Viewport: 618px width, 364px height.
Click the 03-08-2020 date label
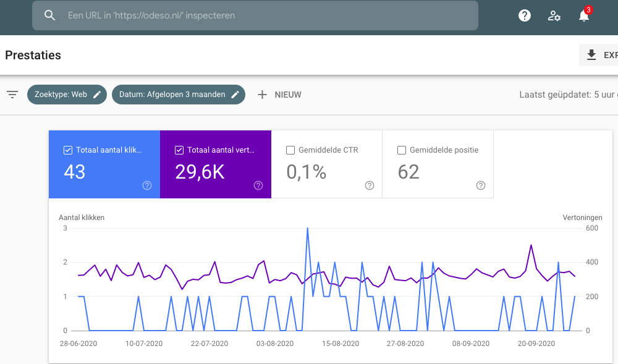coord(275,344)
